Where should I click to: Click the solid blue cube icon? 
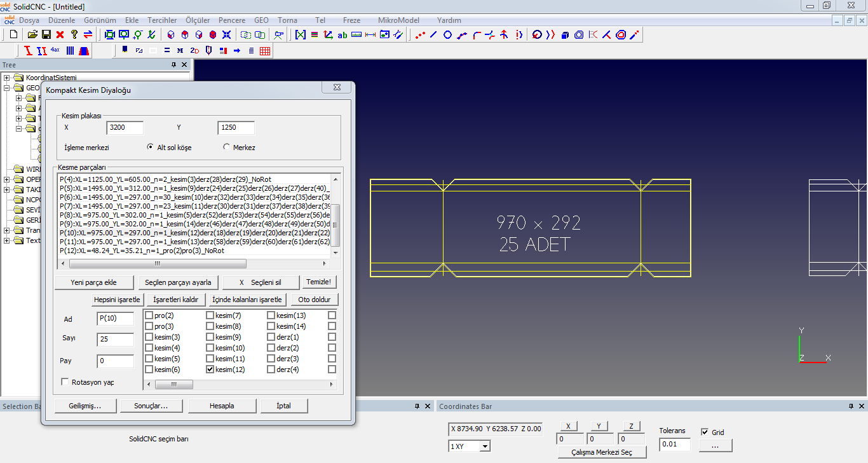[564, 34]
